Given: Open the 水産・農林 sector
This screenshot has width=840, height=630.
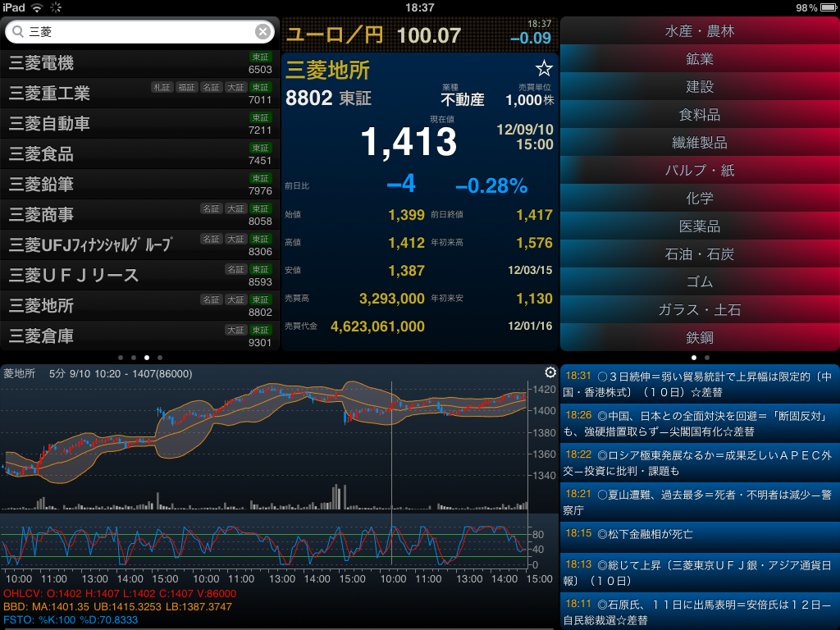Looking at the screenshot, I should [700, 31].
